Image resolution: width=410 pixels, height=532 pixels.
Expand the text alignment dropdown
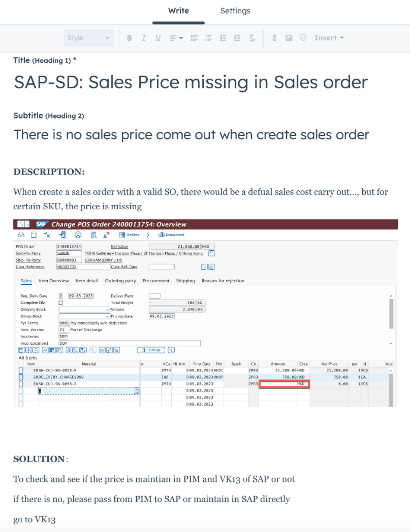coord(176,38)
